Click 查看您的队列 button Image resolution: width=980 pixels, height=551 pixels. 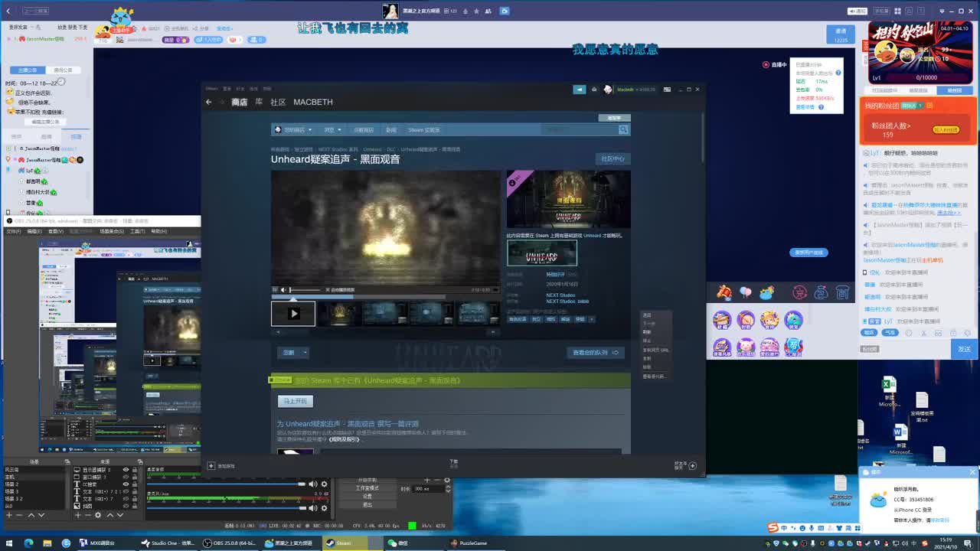tap(596, 353)
